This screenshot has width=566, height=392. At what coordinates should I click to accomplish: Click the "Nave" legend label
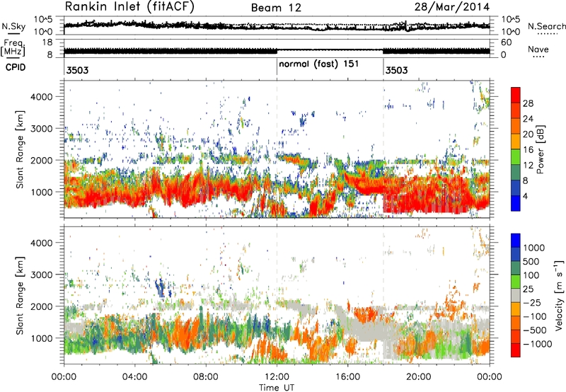(538, 49)
